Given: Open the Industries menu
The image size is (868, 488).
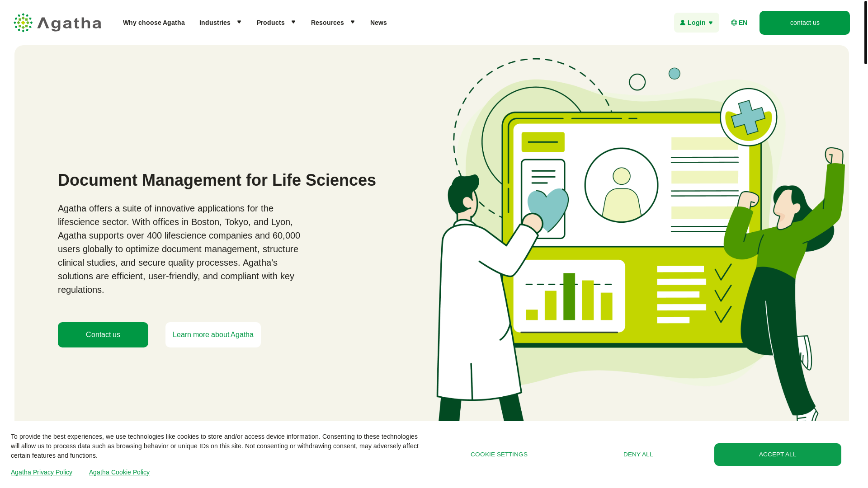Looking at the screenshot, I should point(215,23).
